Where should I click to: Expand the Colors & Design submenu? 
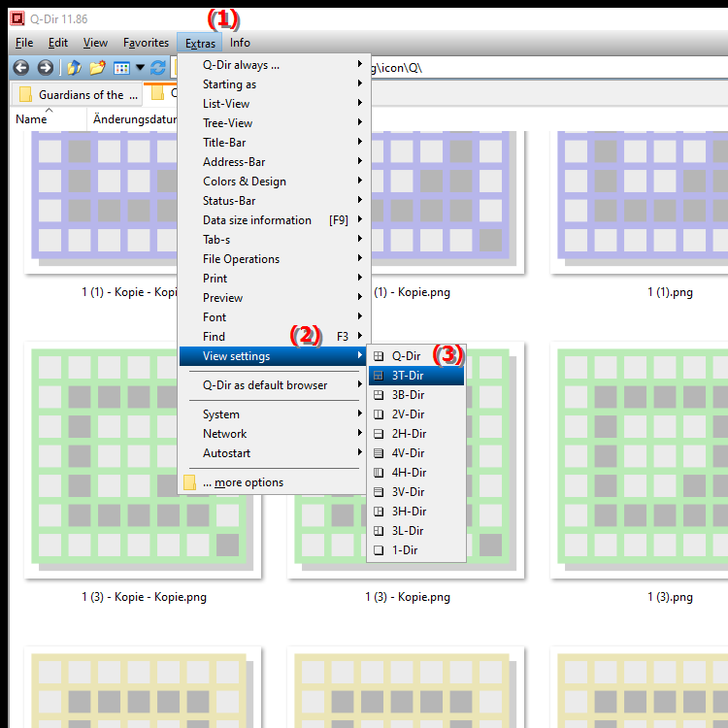coord(275,182)
